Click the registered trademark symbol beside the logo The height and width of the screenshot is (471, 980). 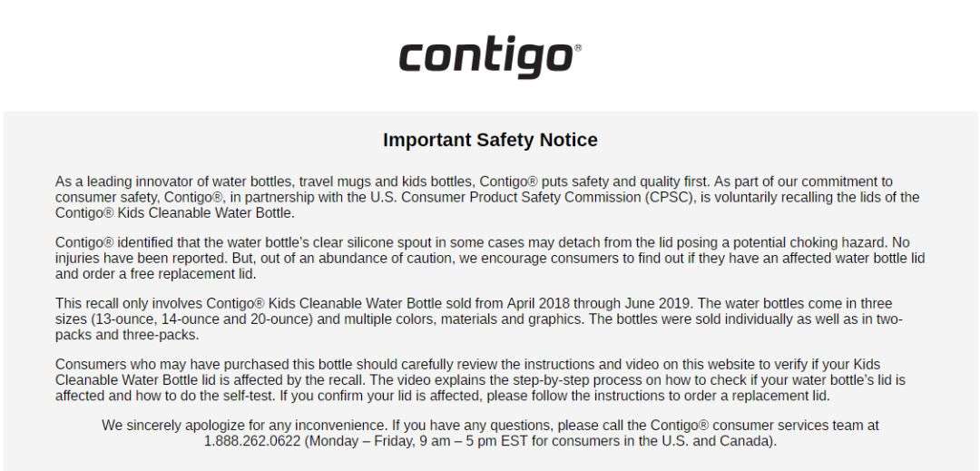click(577, 47)
